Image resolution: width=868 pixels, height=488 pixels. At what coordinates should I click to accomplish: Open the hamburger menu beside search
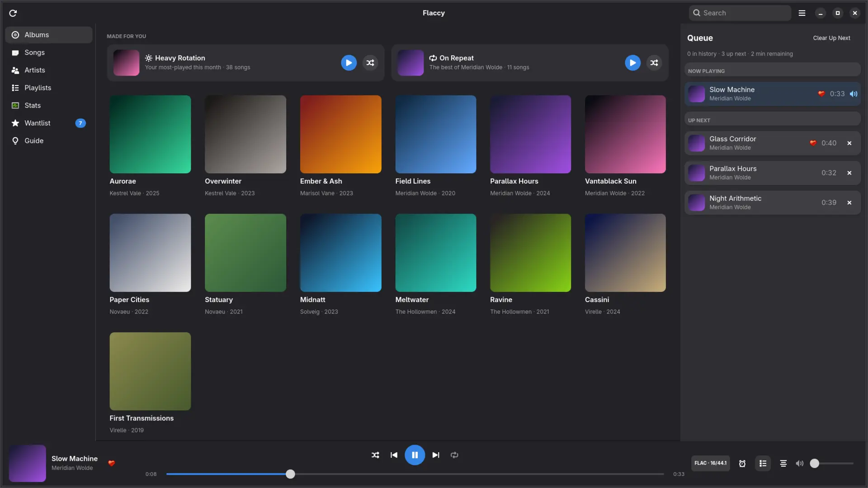click(802, 13)
